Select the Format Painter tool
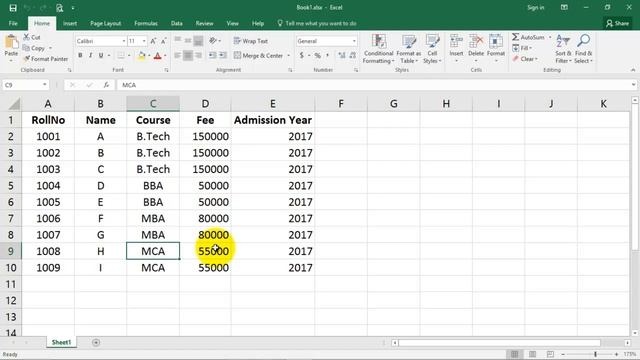Image resolution: width=640 pixels, height=360 pixels. point(45,59)
